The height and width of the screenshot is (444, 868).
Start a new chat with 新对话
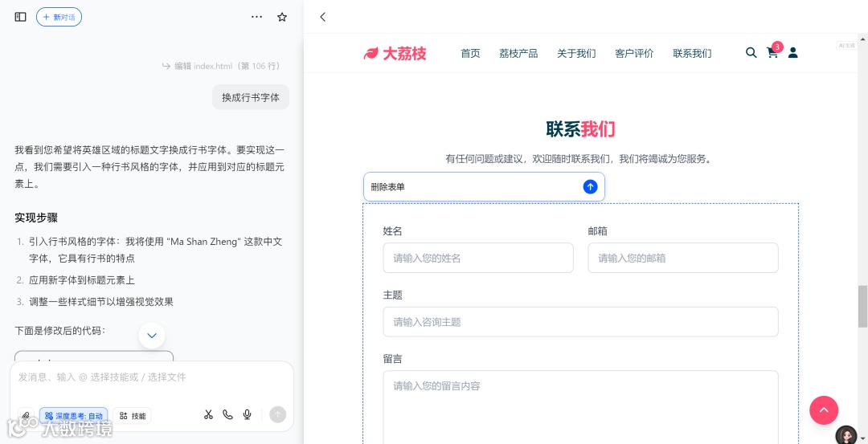59,17
